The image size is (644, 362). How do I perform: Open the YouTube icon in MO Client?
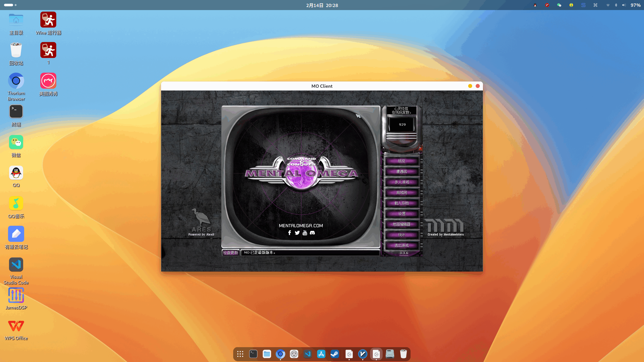tap(305, 233)
